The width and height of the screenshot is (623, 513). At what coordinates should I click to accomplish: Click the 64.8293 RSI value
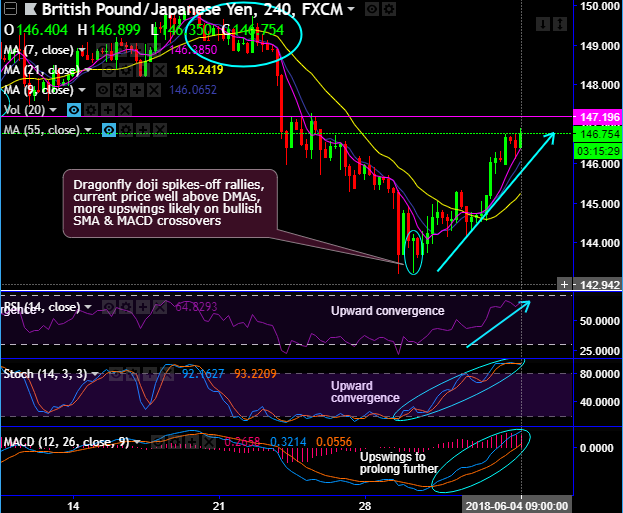(196, 307)
